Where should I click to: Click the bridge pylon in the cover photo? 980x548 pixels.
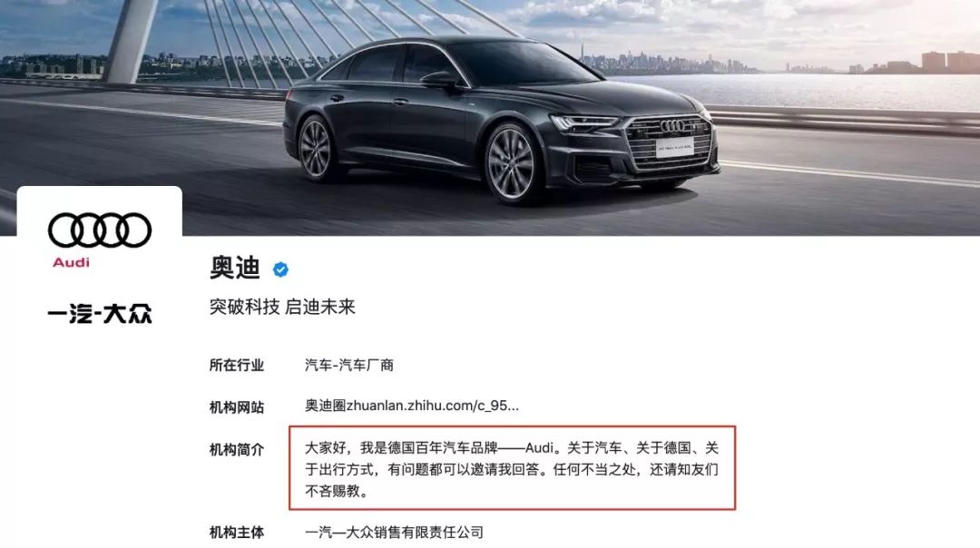click(x=132, y=41)
